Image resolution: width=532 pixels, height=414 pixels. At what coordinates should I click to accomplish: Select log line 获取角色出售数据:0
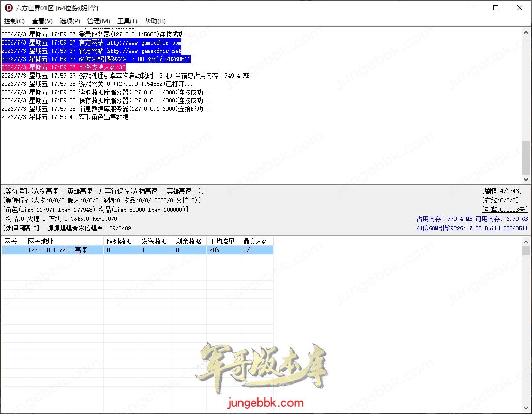pyautogui.click(x=68, y=117)
